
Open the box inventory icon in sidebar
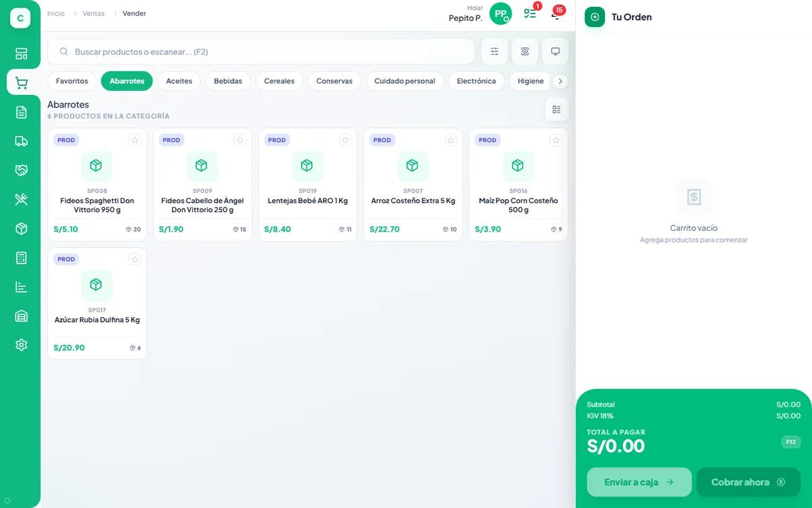(x=21, y=229)
